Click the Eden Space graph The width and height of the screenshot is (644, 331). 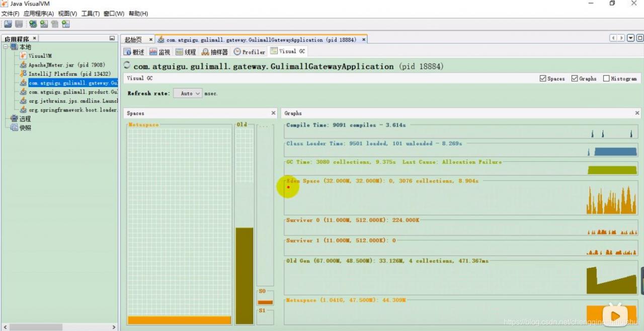461,199
